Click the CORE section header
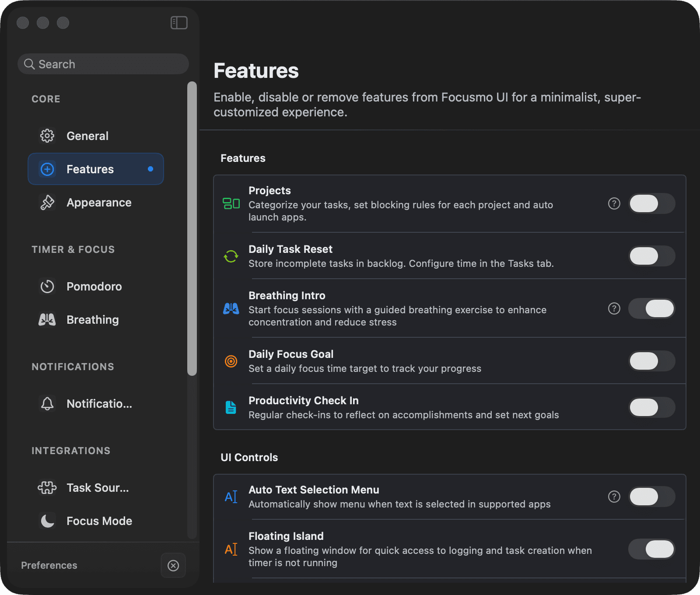Image resolution: width=700 pixels, height=595 pixels. tap(46, 99)
